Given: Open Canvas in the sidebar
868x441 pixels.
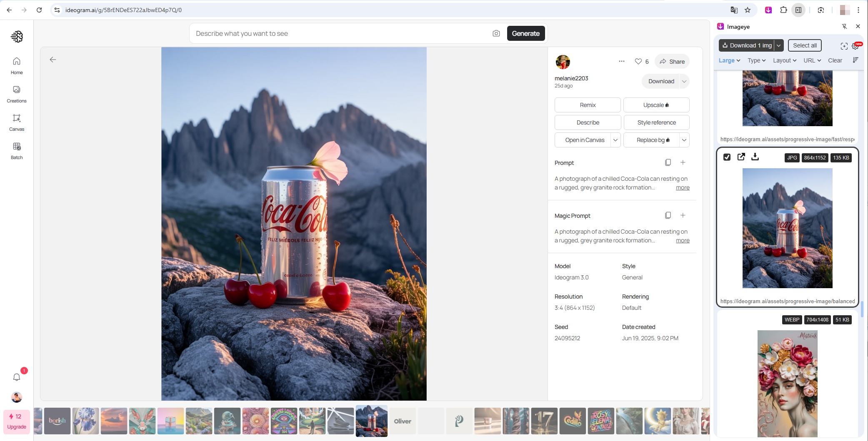Looking at the screenshot, I should click(17, 122).
